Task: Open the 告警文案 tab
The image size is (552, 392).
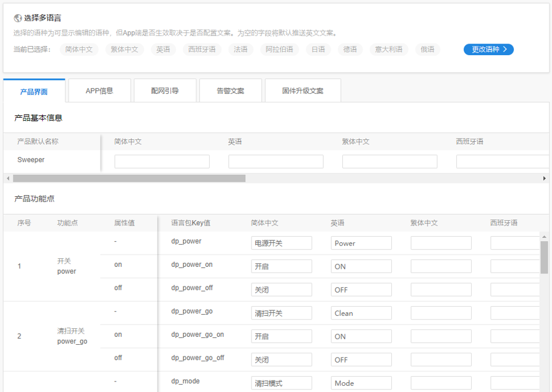Action: (x=230, y=90)
